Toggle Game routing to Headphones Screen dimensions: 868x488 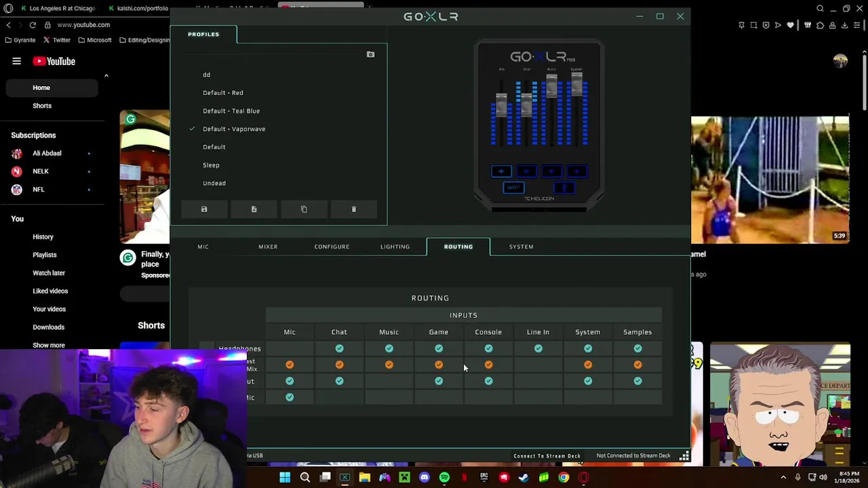coord(439,348)
